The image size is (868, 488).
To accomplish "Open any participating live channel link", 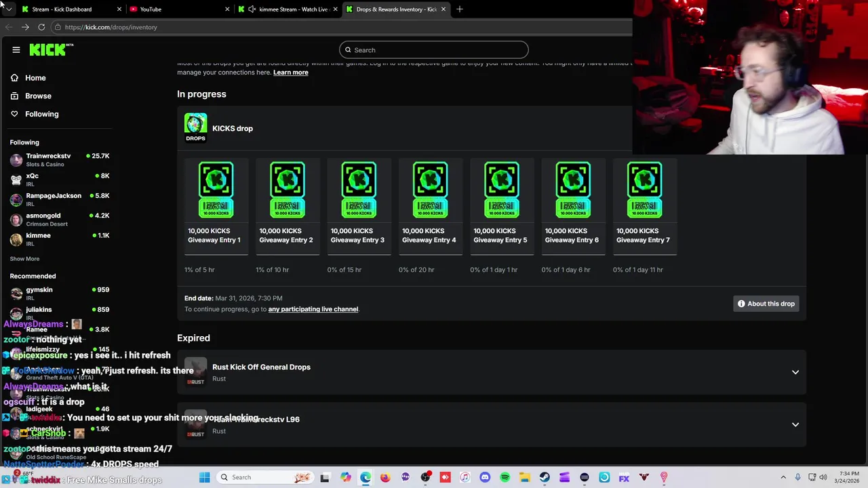I will point(313,309).
